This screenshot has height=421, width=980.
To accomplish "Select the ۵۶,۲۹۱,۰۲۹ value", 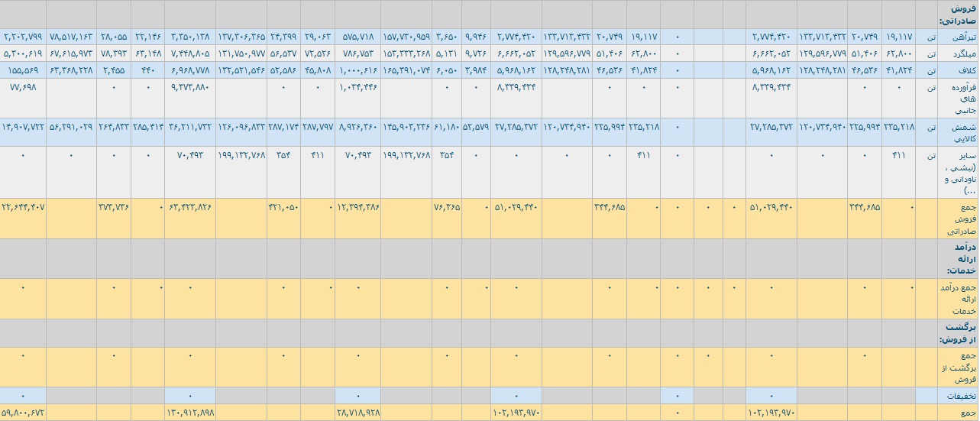I will [x=72, y=127].
